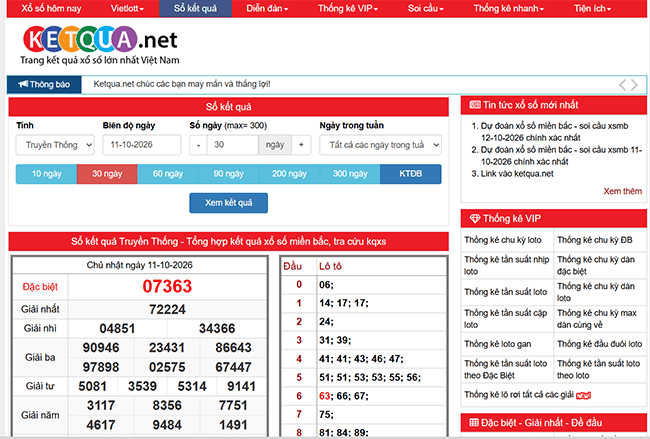Click the Xem thêm link
The image size is (650, 439).
coord(622,191)
